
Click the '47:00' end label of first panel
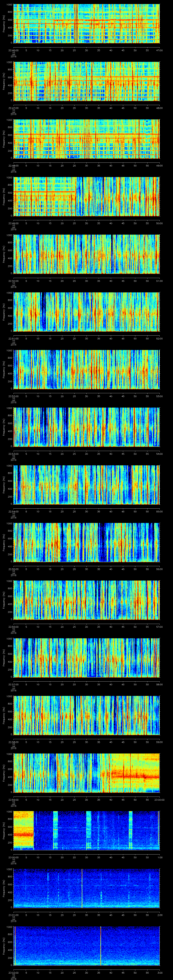click(x=159, y=50)
